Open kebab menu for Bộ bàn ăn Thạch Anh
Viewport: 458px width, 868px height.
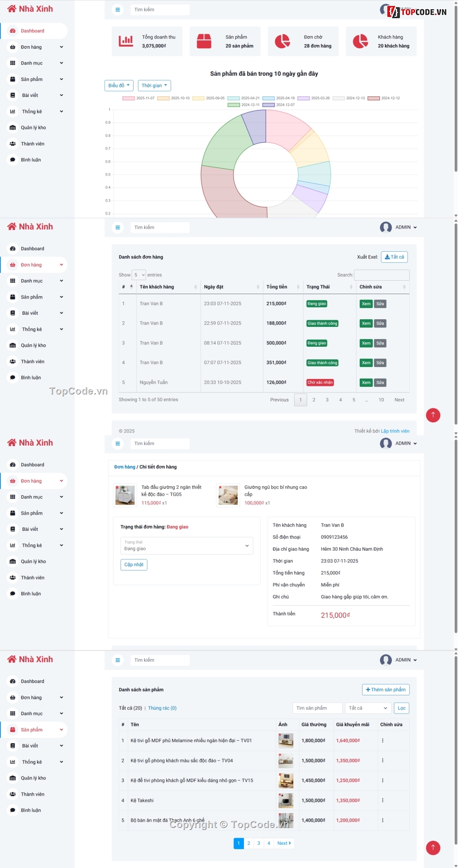click(x=383, y=820)
